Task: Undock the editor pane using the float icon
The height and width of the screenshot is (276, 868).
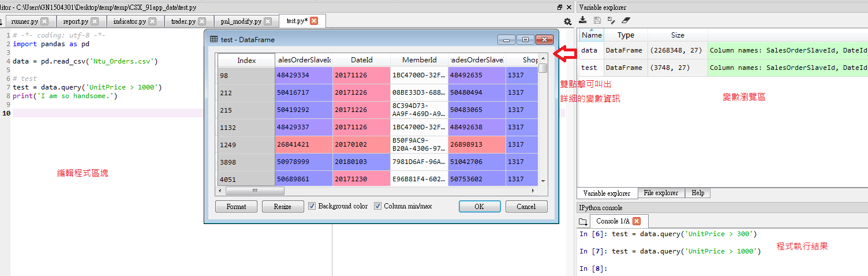Action: coord(559,8)
